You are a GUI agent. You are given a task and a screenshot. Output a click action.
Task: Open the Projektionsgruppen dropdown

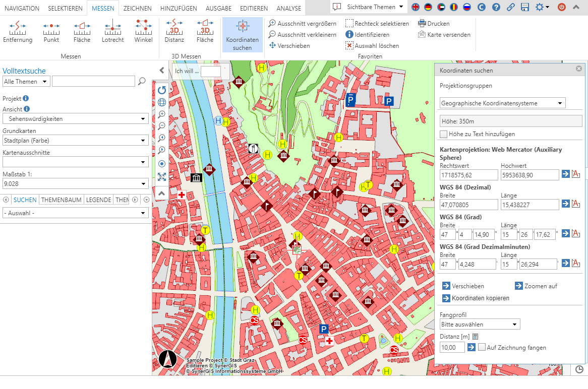coord(502,102)
